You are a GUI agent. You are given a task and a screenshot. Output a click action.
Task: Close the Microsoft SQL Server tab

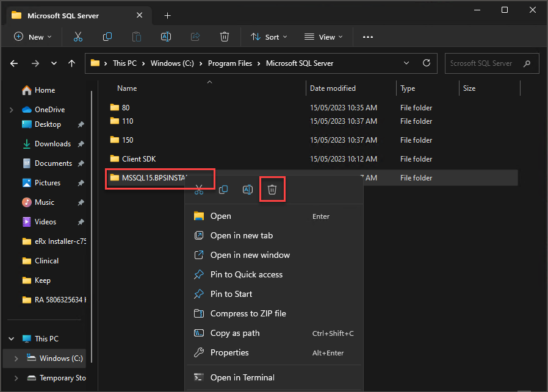140,15
